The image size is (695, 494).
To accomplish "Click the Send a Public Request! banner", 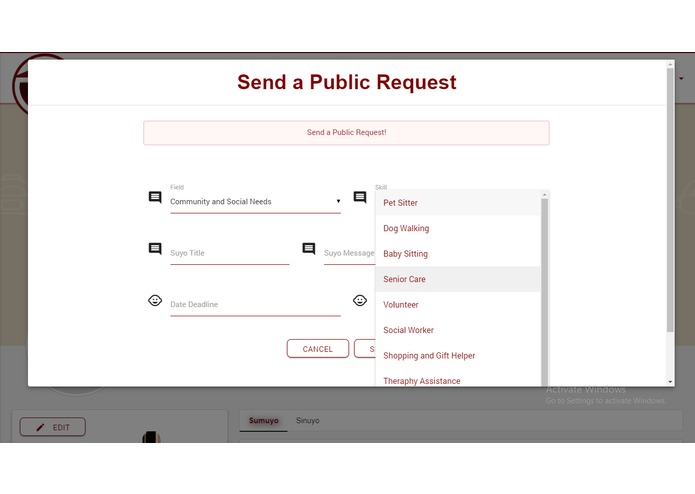I will click(x=346, y=132).
